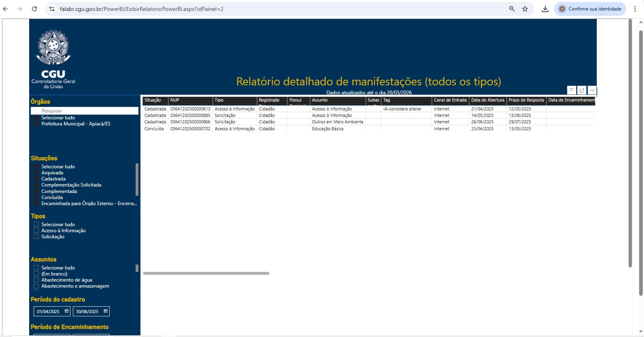
Task: Check the 'Cadastrada' situation
Action: [x=36, y=179]
